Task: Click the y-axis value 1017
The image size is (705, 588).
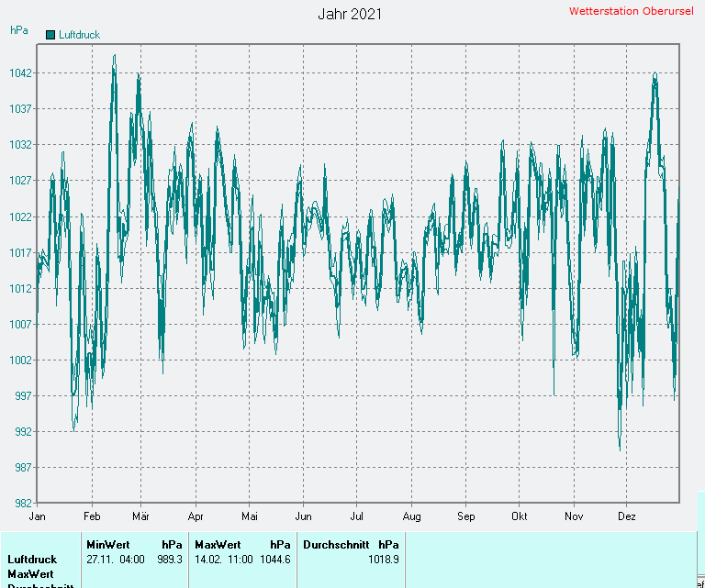Action: (x=21, y=253)
